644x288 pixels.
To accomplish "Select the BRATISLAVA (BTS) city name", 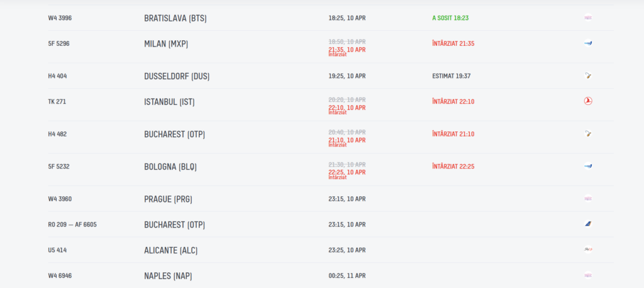I will 175,18.
